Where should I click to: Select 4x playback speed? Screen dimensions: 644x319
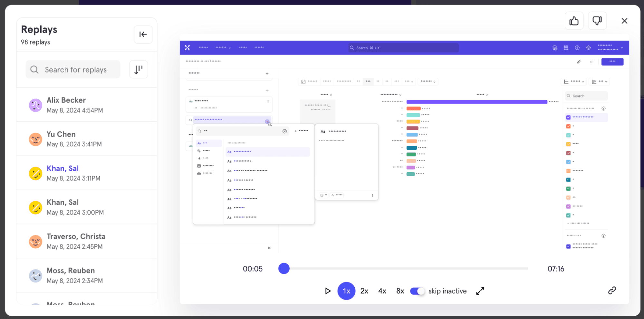pos(382,291)
